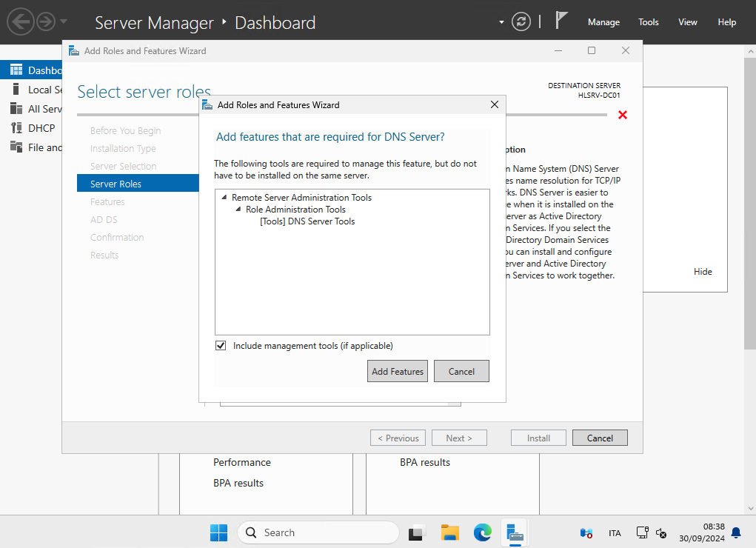
Task: Click the back navigation arrow
Action: pyautogui.click(x=21, y=21)
